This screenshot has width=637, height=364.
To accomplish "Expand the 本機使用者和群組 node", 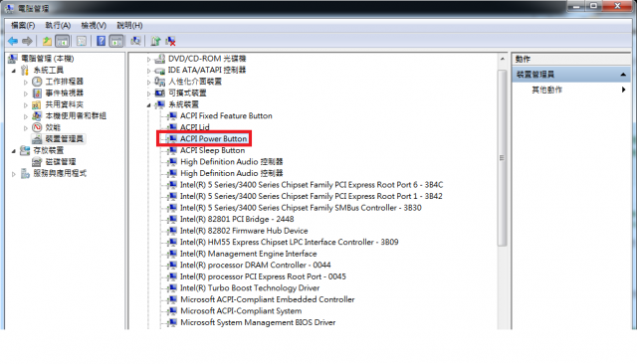I will tap(26, 116).
